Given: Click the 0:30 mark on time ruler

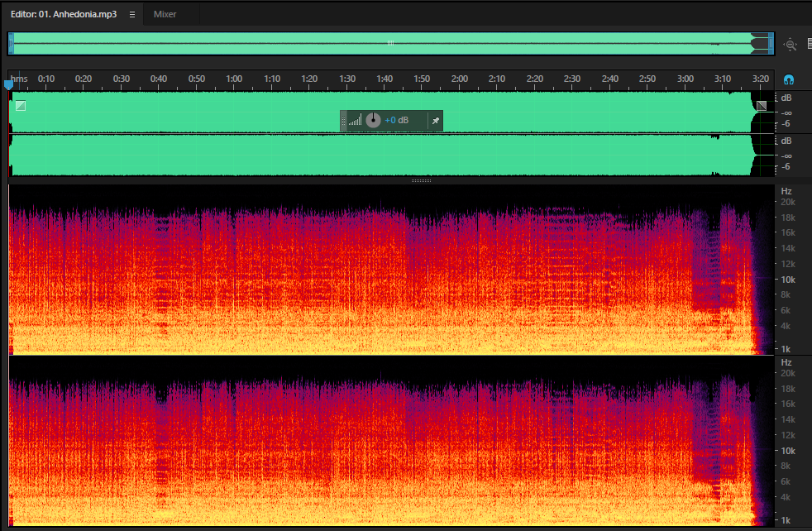Looking at the screenshot, I should pos(122,79).
